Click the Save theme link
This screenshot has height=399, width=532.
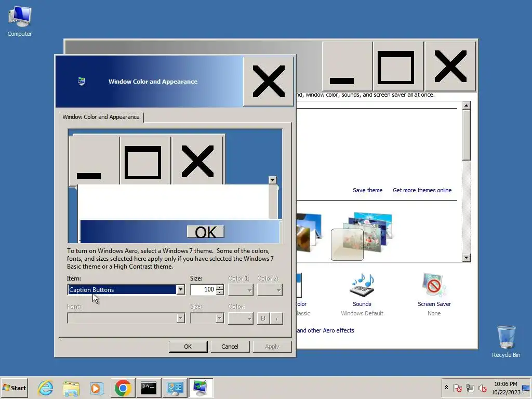coord(367,190)
